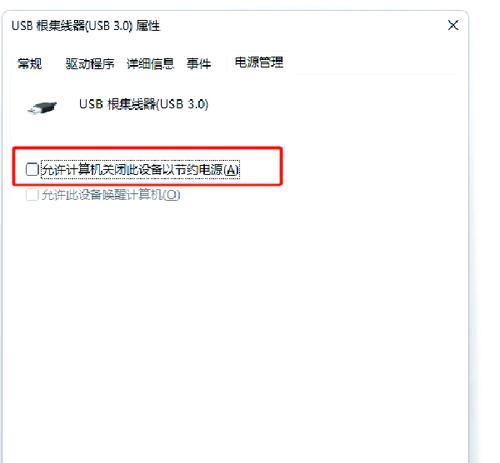Click the underlined (A) accelerator in power-saving label
Viewport: 500px width, 463px height.
click(231, 170)
